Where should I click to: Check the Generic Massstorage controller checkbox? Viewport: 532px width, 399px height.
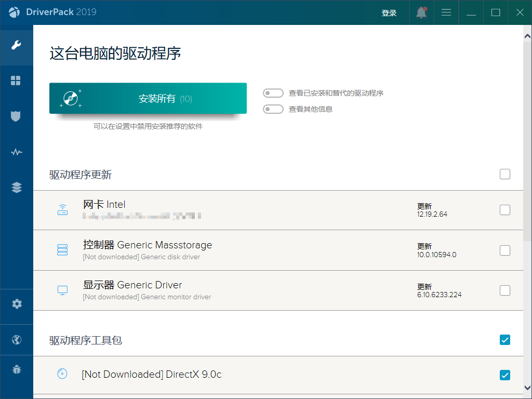pyautogui.click(x=504, y=250)
